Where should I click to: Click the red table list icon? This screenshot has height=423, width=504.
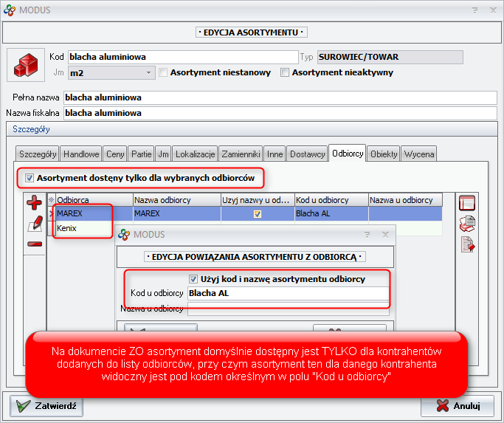click(467, 203)
